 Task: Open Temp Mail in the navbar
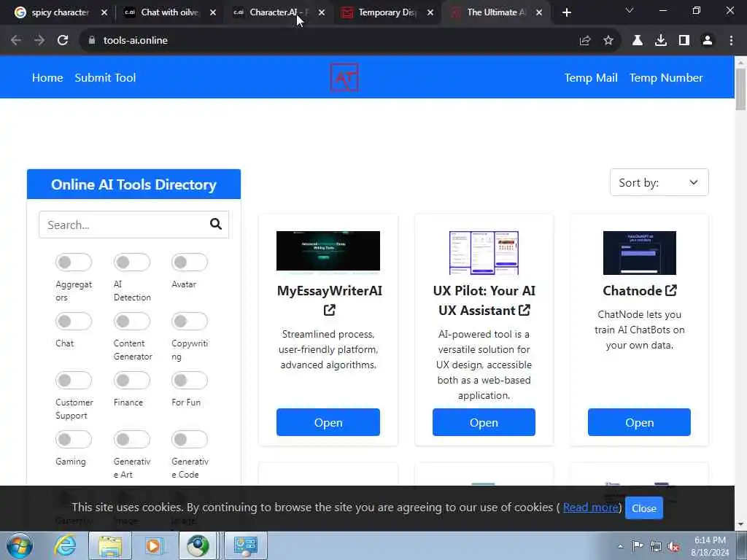[x=591, y=77]
